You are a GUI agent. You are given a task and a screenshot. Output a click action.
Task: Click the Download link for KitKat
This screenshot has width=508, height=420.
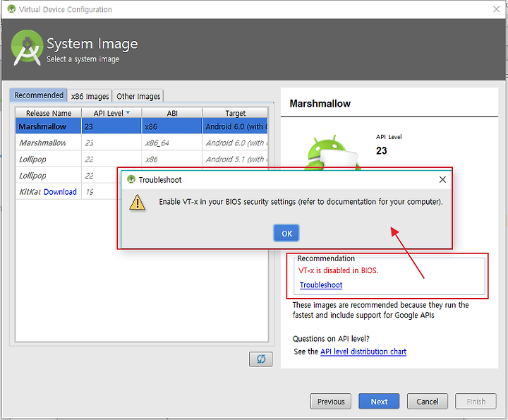60,192
